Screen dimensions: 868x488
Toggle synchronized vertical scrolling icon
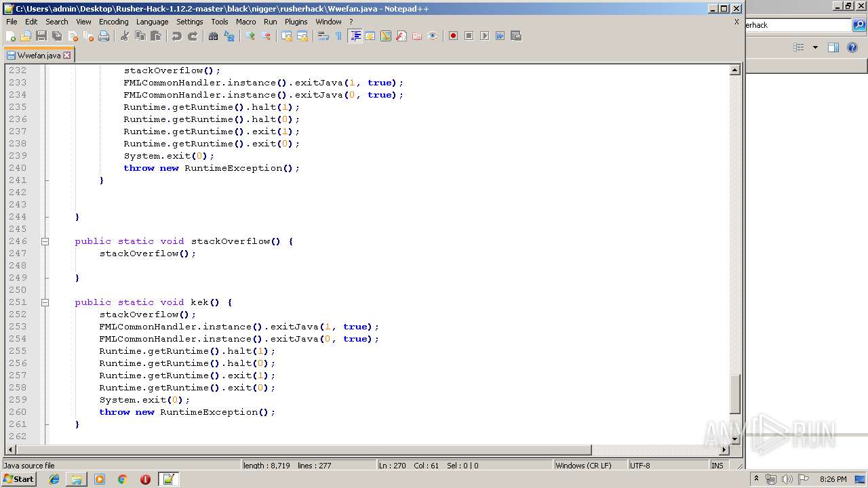pos(287,36)
